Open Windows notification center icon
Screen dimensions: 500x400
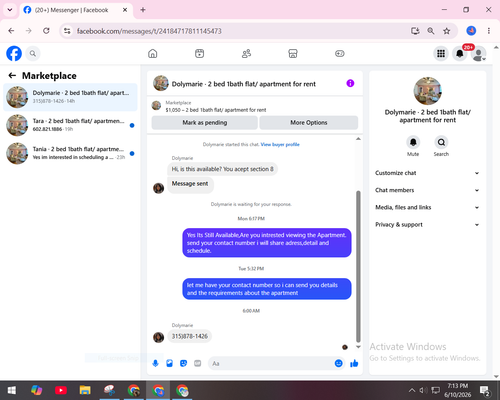pos(484,390)
